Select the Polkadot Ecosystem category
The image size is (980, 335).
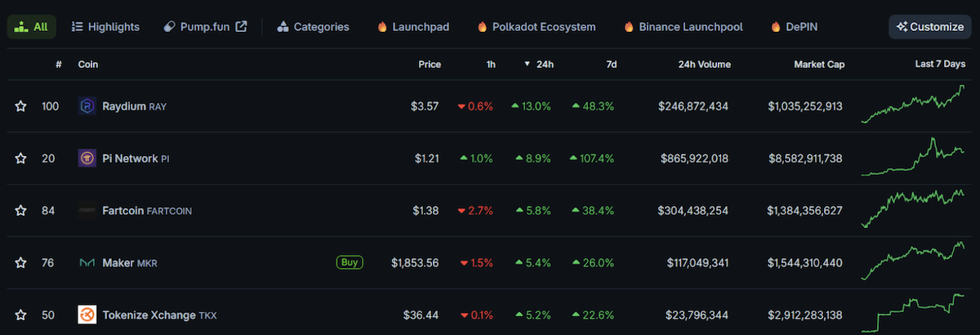(x=537, y=27)
